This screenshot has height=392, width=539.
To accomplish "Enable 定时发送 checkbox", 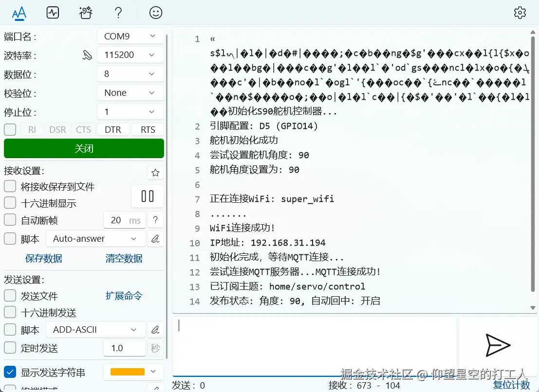I will click(x=10, y=348).
